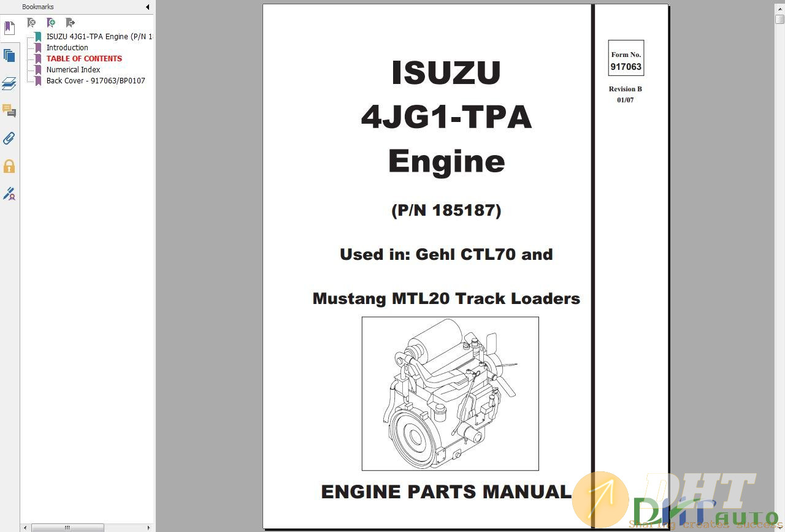785x532 pixels.
Task: Open the Page Thumbnails panel icon
Action: [x=9, y=56]
